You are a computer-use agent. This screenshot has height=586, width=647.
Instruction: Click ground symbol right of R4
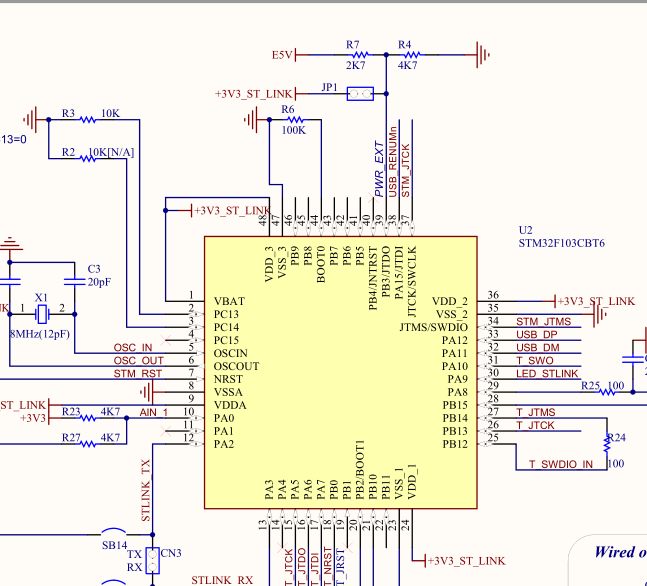pyautogui.click(x=482, y=54)
